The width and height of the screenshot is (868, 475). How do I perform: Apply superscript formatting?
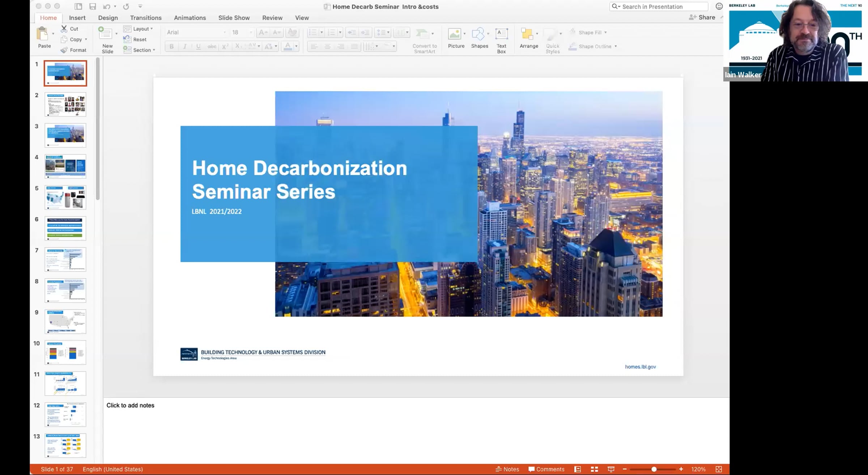pos(225,46)
